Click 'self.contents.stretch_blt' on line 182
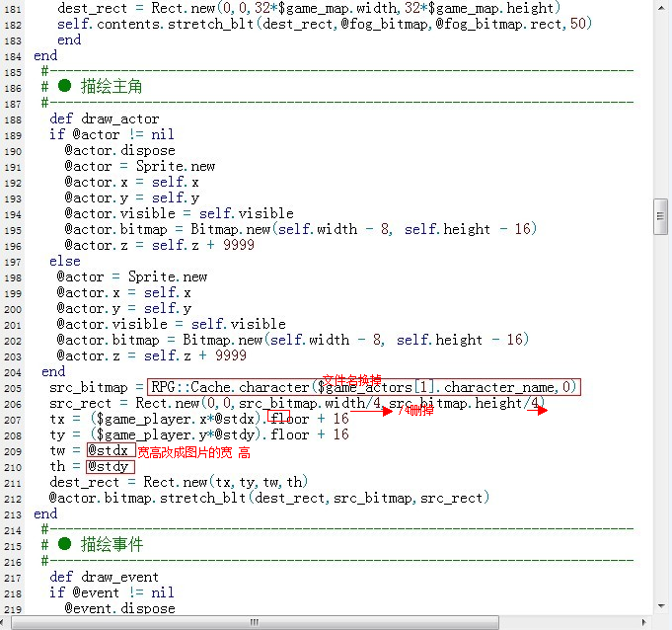This screenshot has width=672, height=630. [156, 24]
